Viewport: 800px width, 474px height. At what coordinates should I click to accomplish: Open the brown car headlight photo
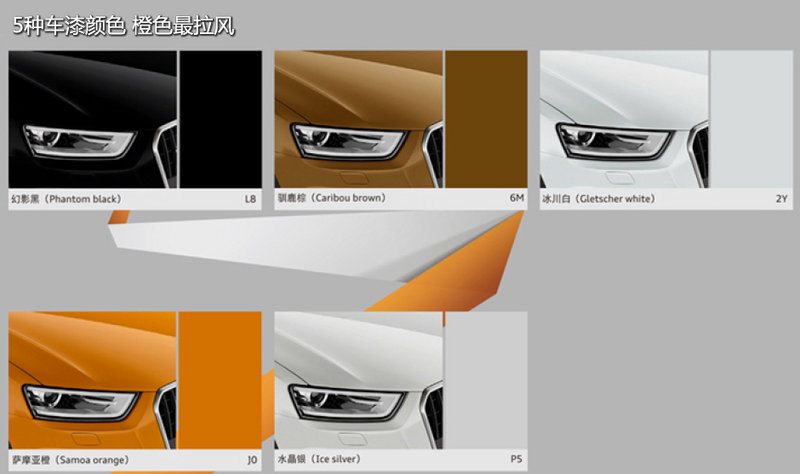(x=358, y=119)
